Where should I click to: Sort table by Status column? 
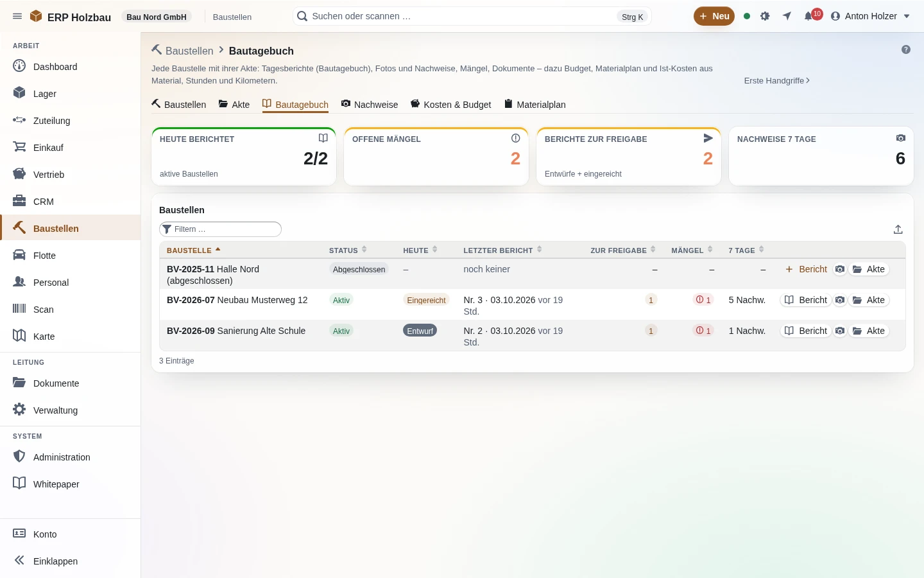pyautogui.click(x=348, y=250)
